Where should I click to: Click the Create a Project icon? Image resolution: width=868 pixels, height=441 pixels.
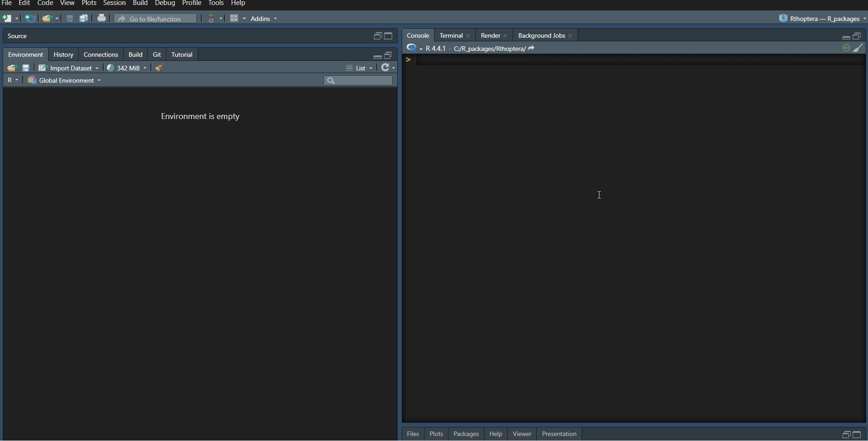(x=30, y=19)
